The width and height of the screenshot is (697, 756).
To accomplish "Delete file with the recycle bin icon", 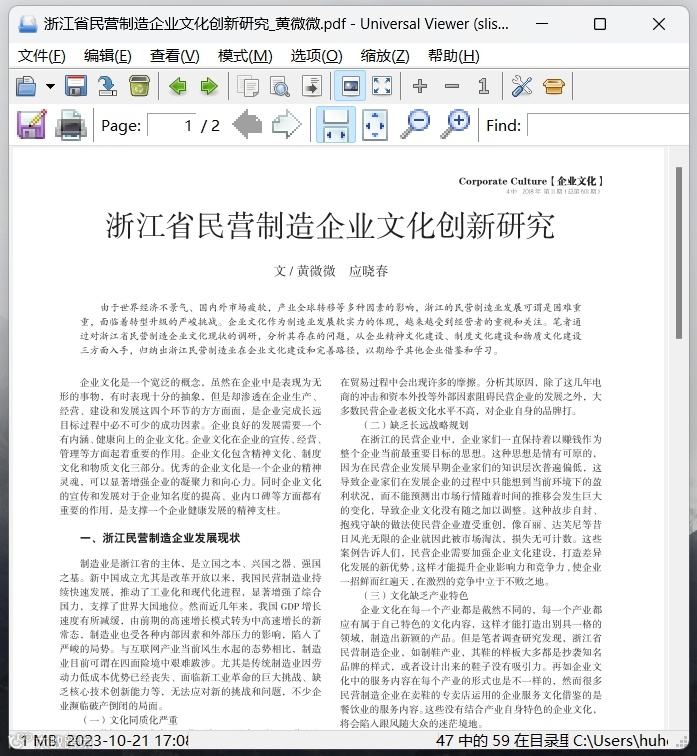I will click(x=139, y=86).
